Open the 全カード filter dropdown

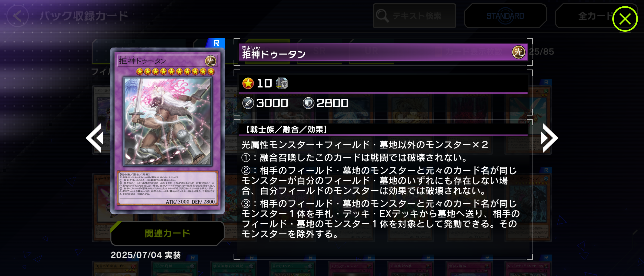[585, 16]
